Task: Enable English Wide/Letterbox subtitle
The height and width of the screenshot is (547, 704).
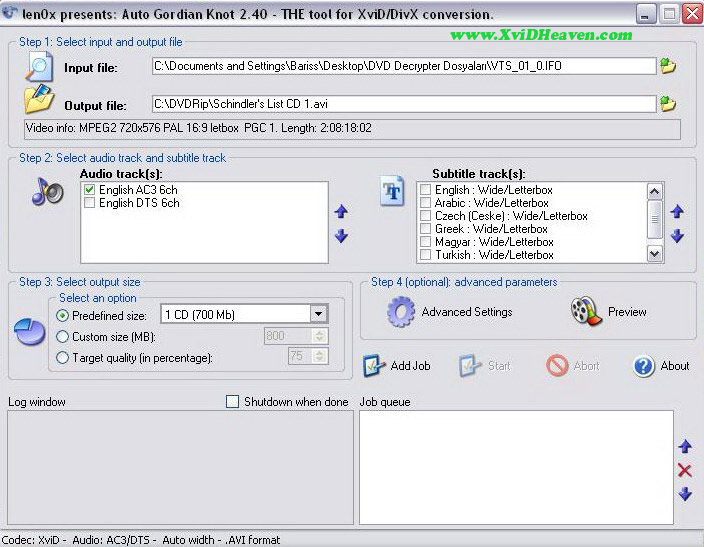Action: [x=425, y=190]
